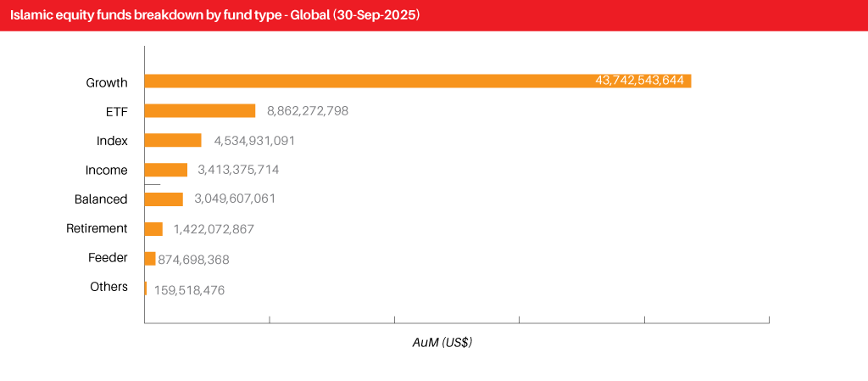Click the Income bar in chart
868x381 pixels.
166,170
